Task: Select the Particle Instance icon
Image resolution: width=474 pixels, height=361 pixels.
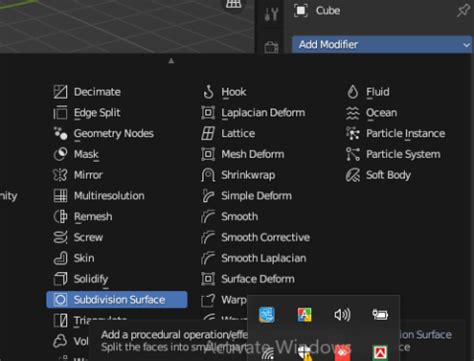Action: click(x=353, y=133)
